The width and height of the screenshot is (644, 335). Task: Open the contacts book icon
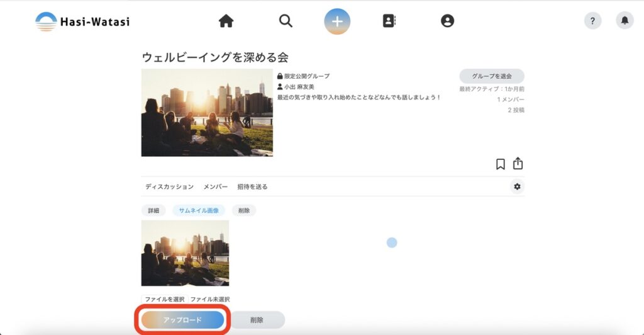coord(389,21)
